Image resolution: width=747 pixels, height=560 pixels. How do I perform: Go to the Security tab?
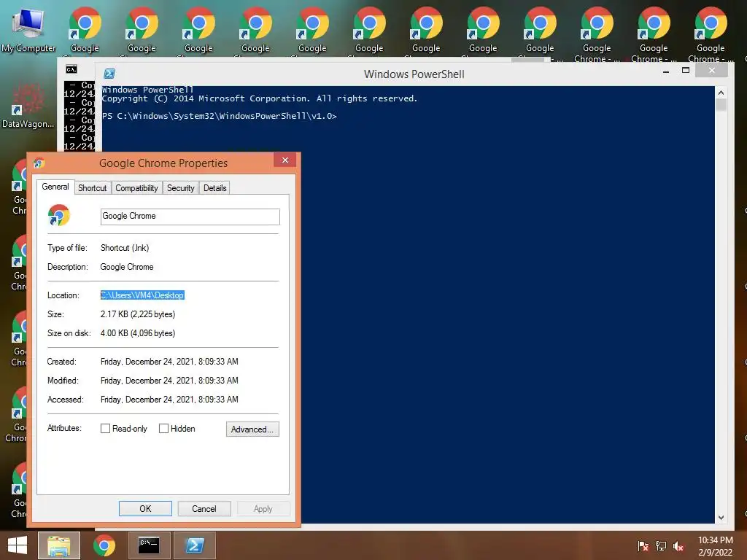tap(181, 188)
